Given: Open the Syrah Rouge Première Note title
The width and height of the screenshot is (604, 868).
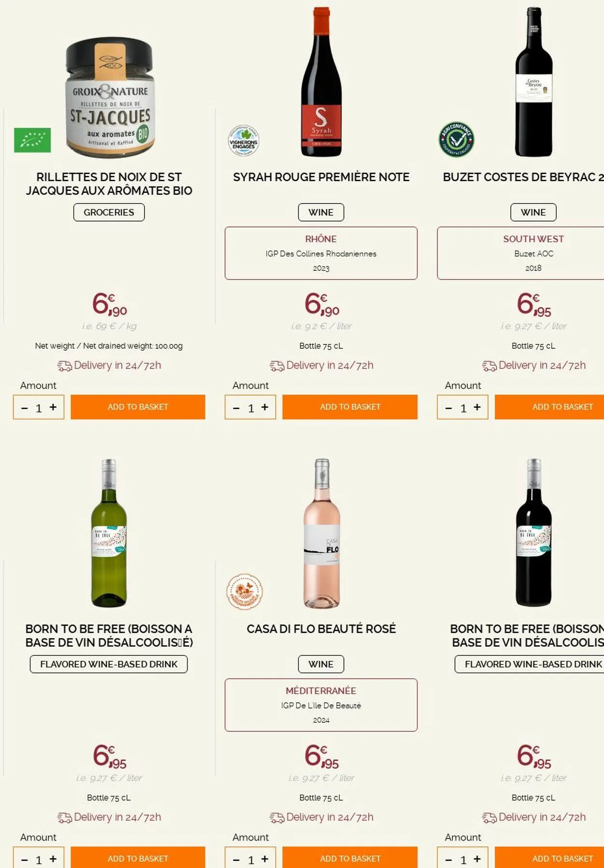Looking at the screenshot, I should pos(321,177).
